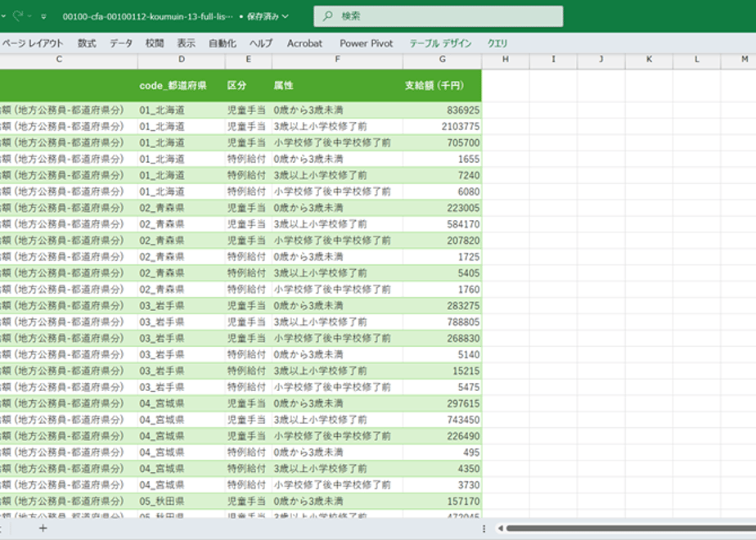The height and width of the screenshot is (540, 756).
Task: Select column C header
Action: (59, 59)
